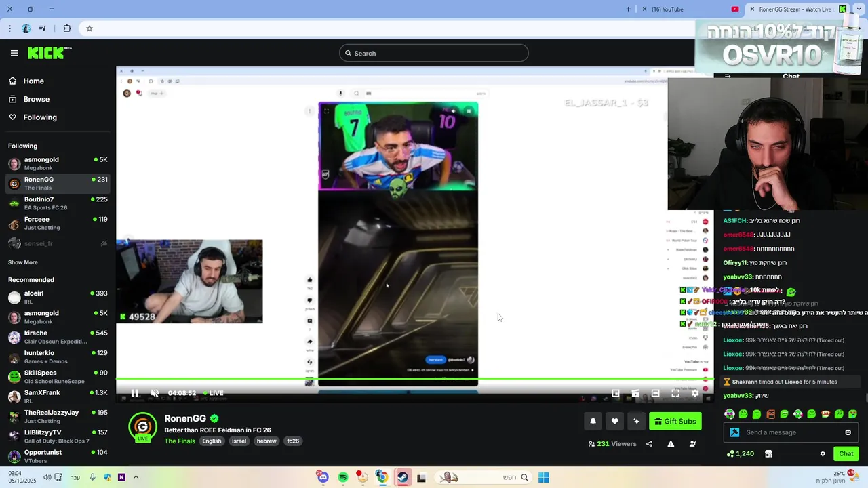868x488 pixels.
Task: Enable picture-in-picture mode
Action: click(616, 393)
